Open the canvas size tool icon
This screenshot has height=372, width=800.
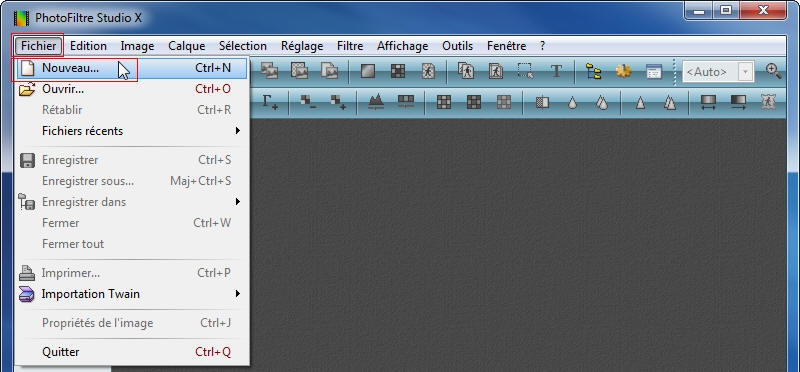coord(496,71)
